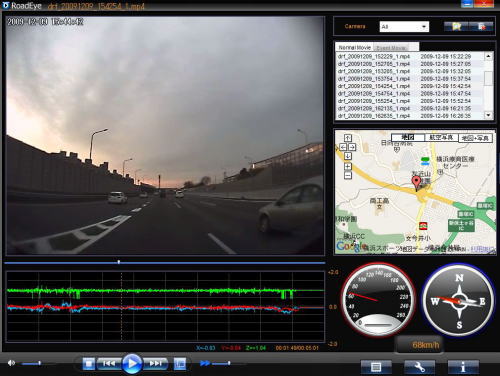Click the delete file icon near Camera
The height and width of the screenshot is (376, 500).
point(481,26)
